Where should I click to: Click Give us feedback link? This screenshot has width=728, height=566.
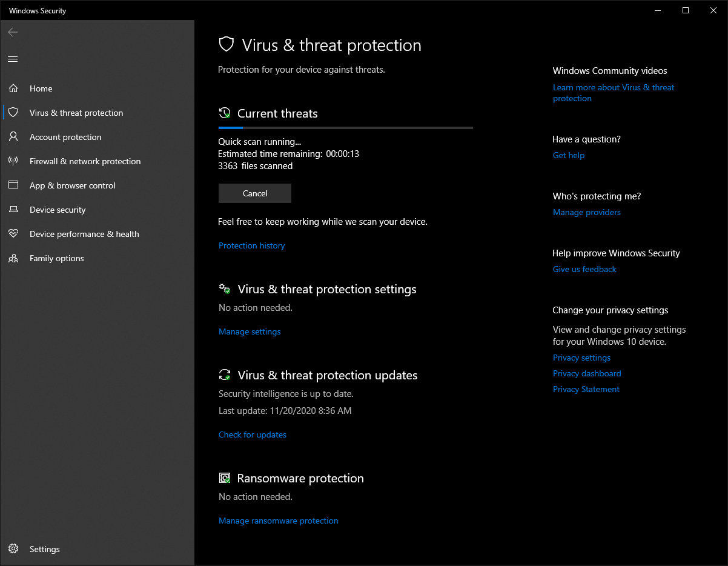[584, 269]
